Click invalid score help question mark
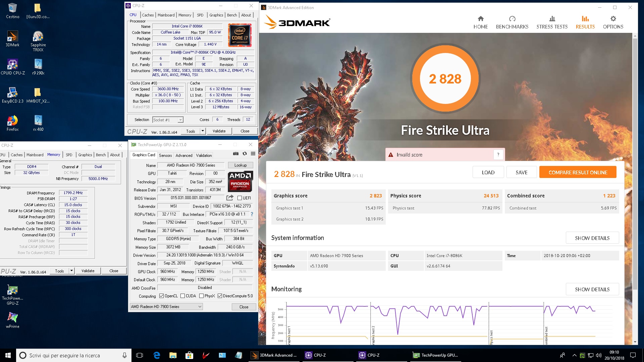 498,155
